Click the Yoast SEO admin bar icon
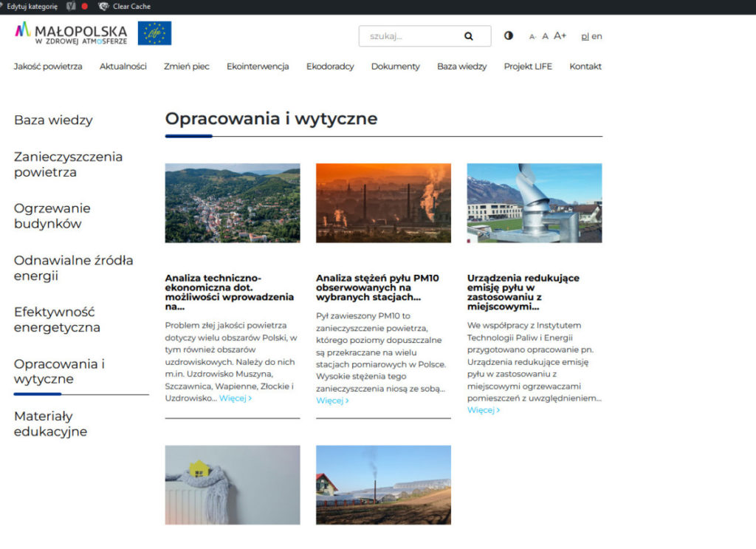 pos(71,6)
